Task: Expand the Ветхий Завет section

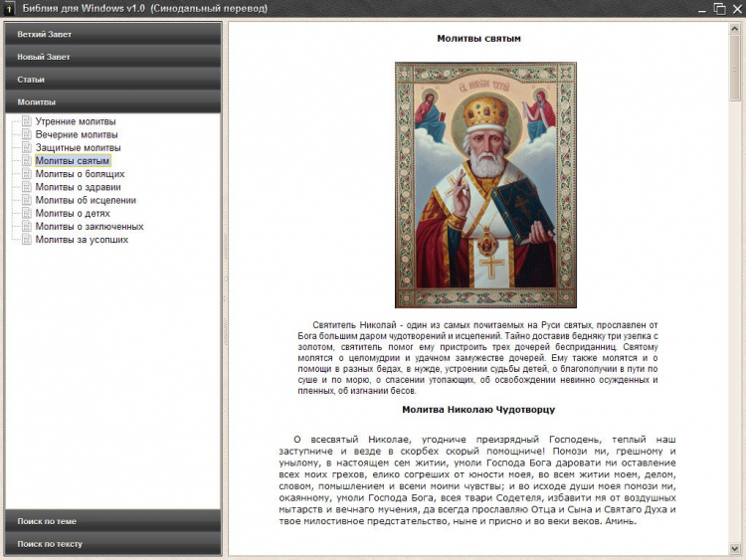Action: (112, 34)
